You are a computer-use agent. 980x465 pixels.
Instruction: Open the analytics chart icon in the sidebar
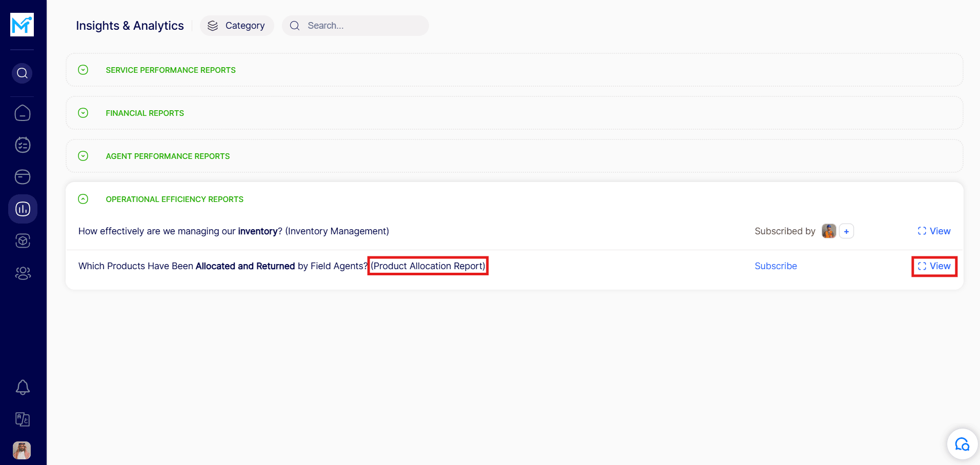coord(23,209)
